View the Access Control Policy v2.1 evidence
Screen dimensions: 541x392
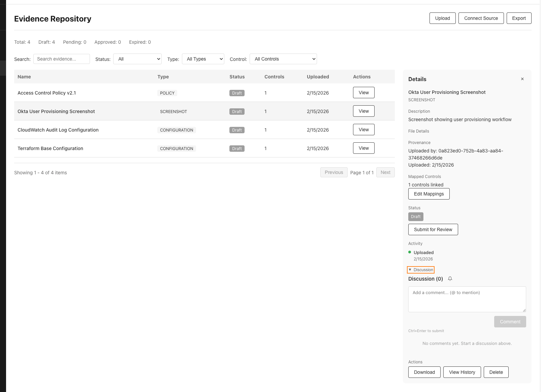pyautogui.click(x=363, y=93)
